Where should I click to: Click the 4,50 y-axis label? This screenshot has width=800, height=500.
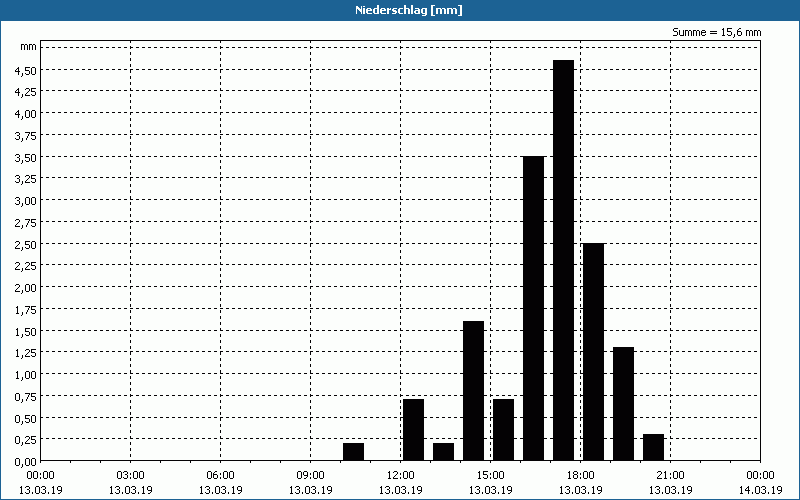coord(26,70)
